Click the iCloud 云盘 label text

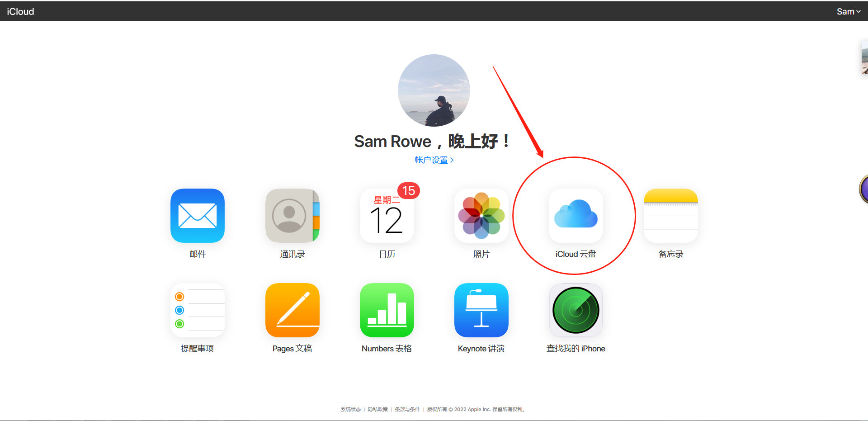tap(576, 254)
